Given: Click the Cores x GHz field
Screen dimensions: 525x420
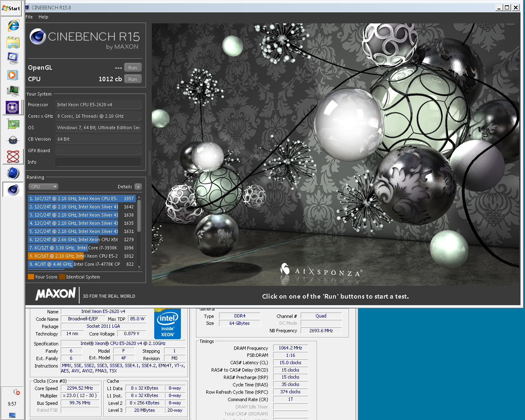Looking at the screenshot, I should point(98,116).
